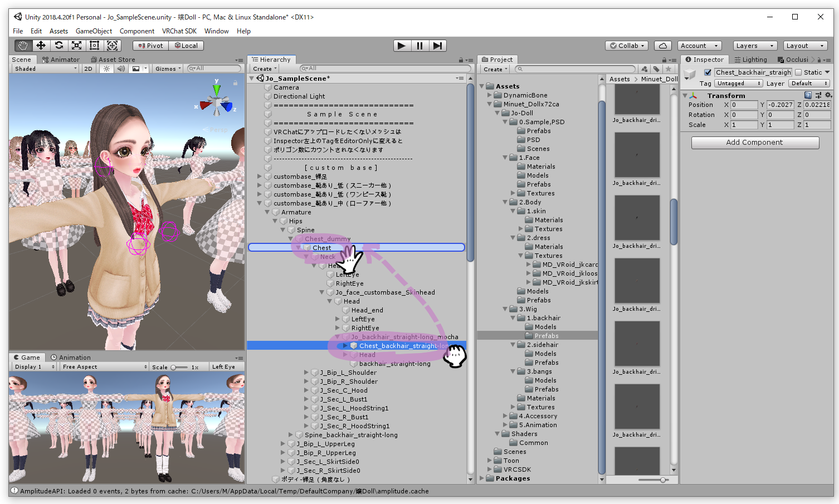Viewport: 839px width, 504px height.
Task: Select the combined Transform tool
Action: 112,46
